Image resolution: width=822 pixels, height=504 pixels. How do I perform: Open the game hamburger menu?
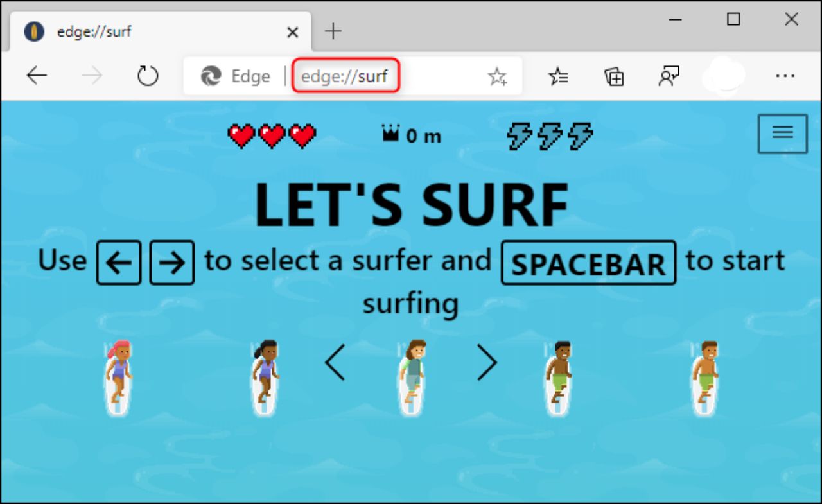782,134
